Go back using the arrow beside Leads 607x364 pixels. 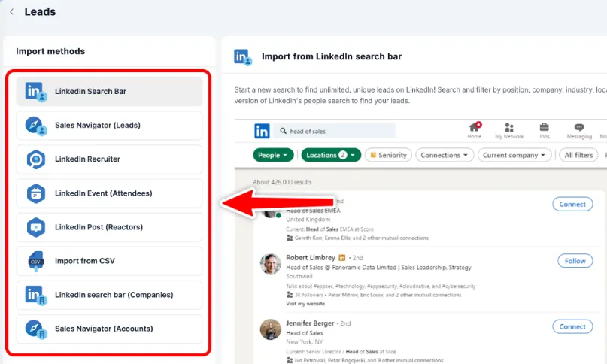[11, 11]
